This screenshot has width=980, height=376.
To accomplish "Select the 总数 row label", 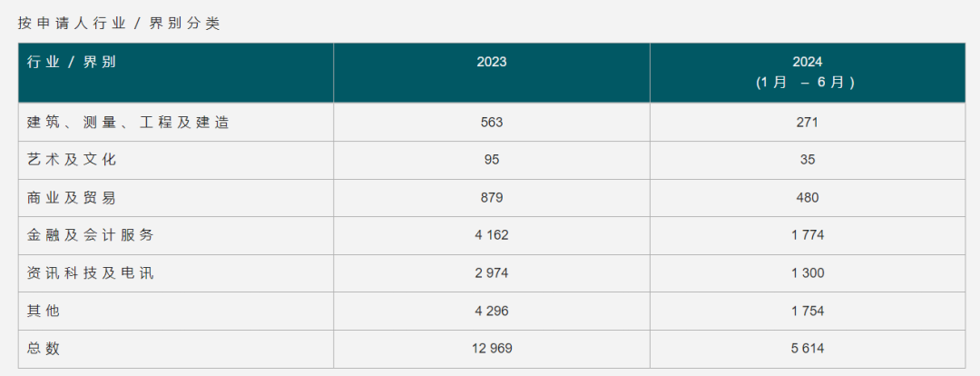I will [x=44, y=349].
